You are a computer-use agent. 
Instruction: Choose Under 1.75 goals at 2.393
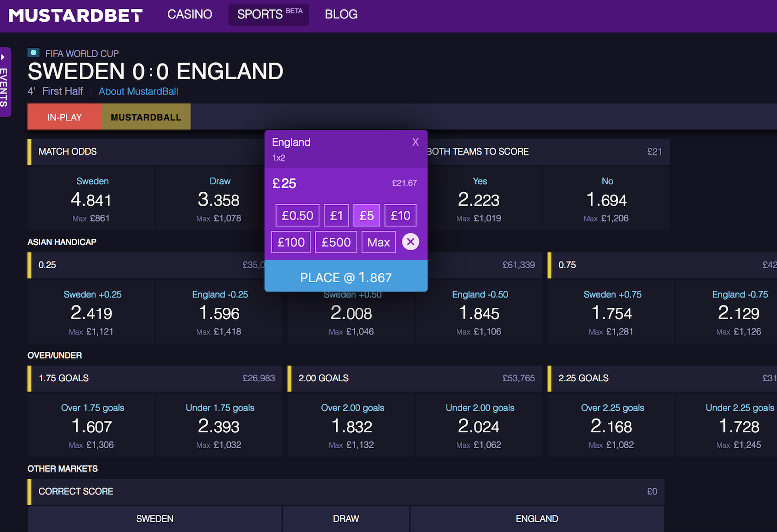(x=218, y=425)
